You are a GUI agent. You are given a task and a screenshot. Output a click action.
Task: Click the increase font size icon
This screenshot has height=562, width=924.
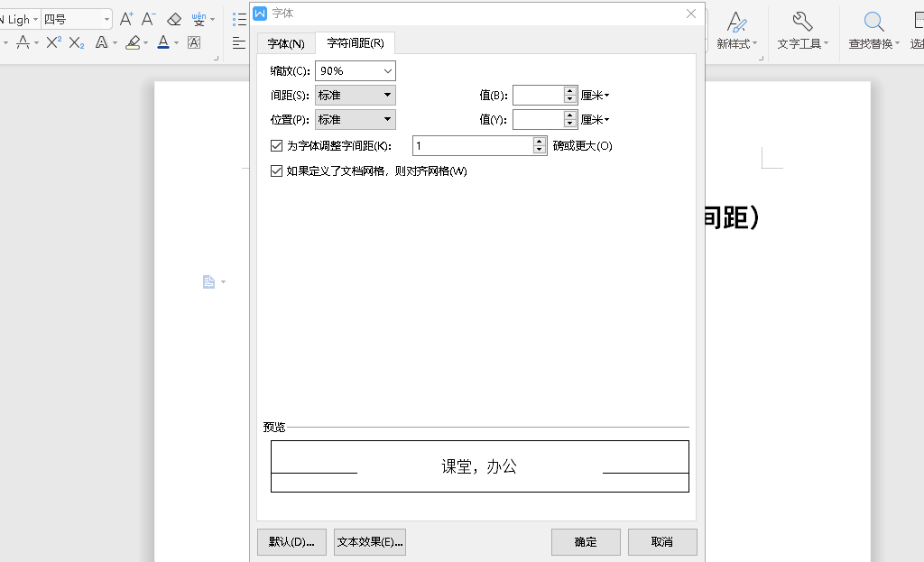coord(126,19)
